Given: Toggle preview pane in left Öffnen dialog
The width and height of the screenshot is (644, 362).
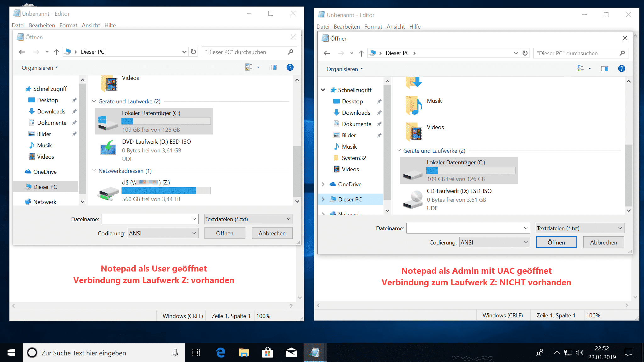Looking at the screenshot, I should click(x=273, y=67).
